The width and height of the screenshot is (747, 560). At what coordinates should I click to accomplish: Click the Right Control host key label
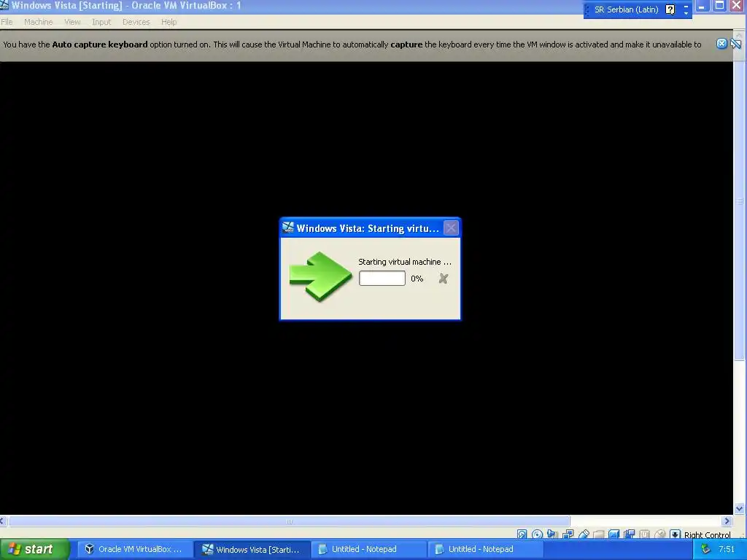tap(707, 534)
